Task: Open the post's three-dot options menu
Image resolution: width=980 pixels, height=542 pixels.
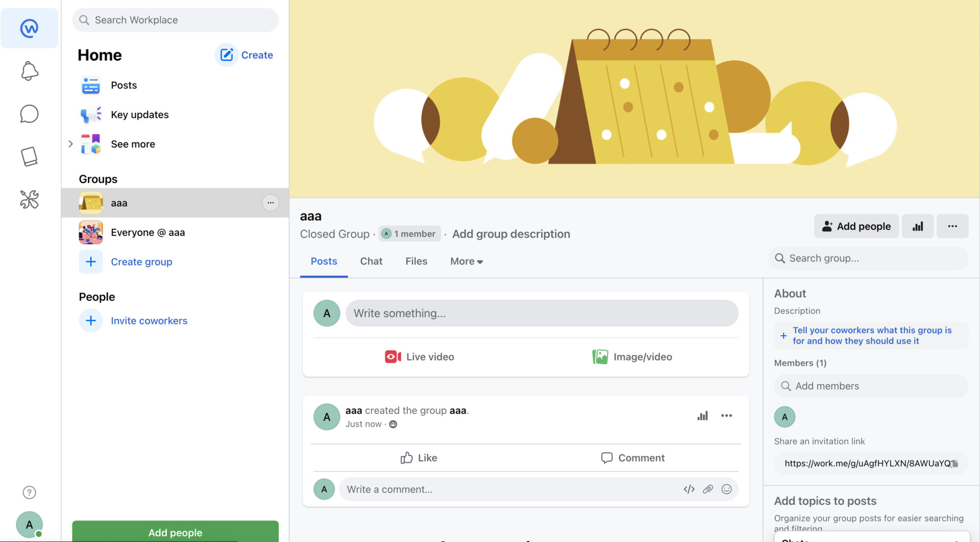Action: (726, 416)
